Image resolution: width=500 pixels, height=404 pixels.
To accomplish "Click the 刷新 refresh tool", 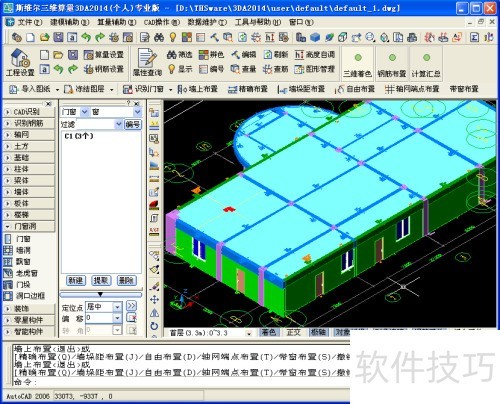I will coord(275,55).
